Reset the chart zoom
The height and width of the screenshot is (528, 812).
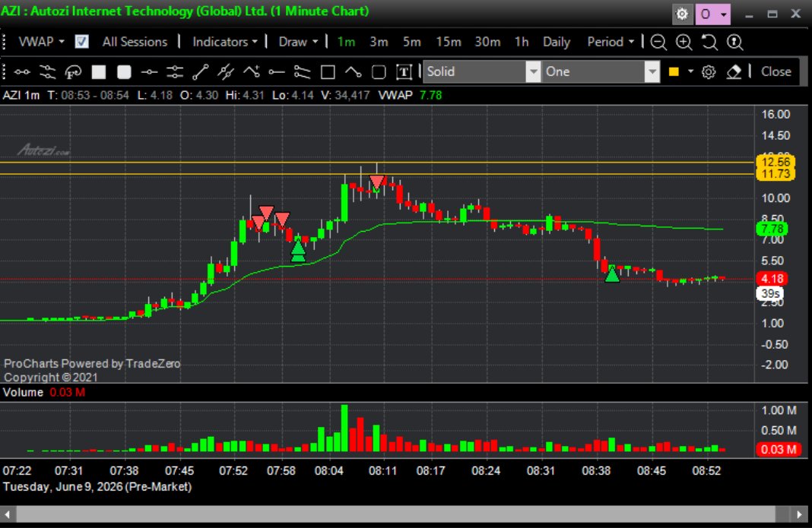[709, 42]
